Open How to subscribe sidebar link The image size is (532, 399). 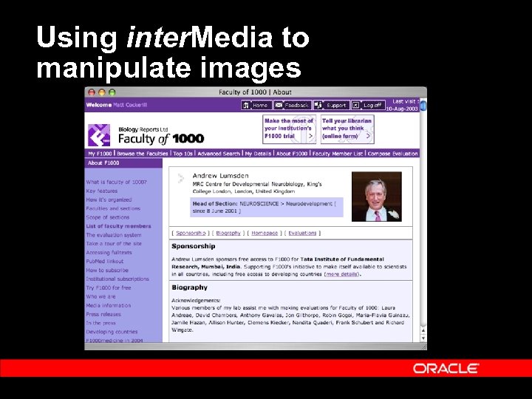pos(107,270)
